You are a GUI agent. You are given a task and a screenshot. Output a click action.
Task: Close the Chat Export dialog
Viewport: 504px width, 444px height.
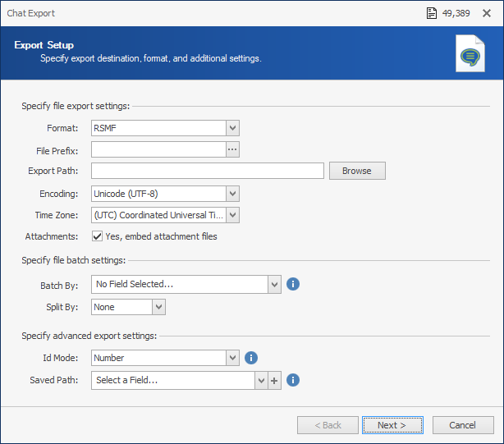pos(487,13)
